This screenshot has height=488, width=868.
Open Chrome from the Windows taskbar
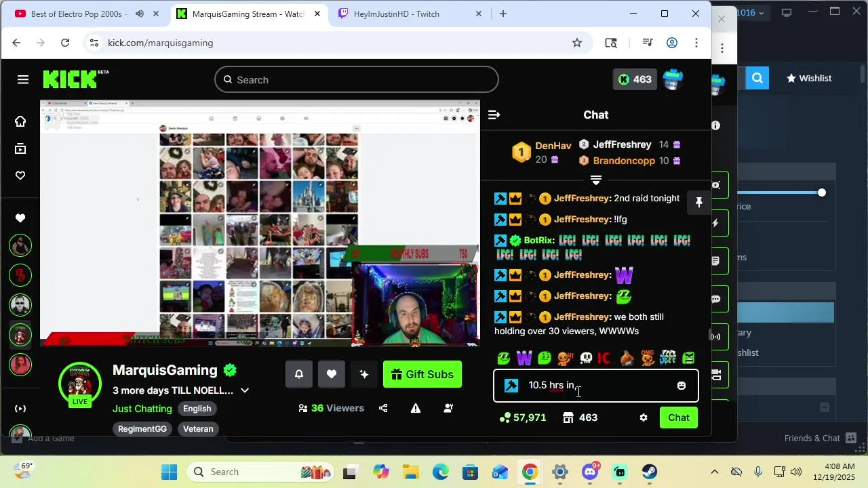coord(530,472)
